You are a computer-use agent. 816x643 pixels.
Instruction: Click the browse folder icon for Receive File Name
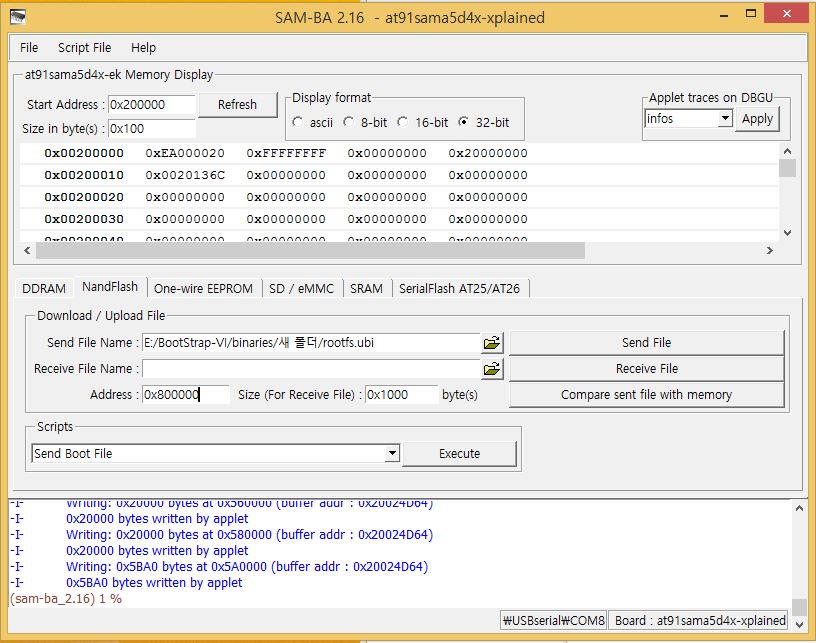(x=492, y=369)
